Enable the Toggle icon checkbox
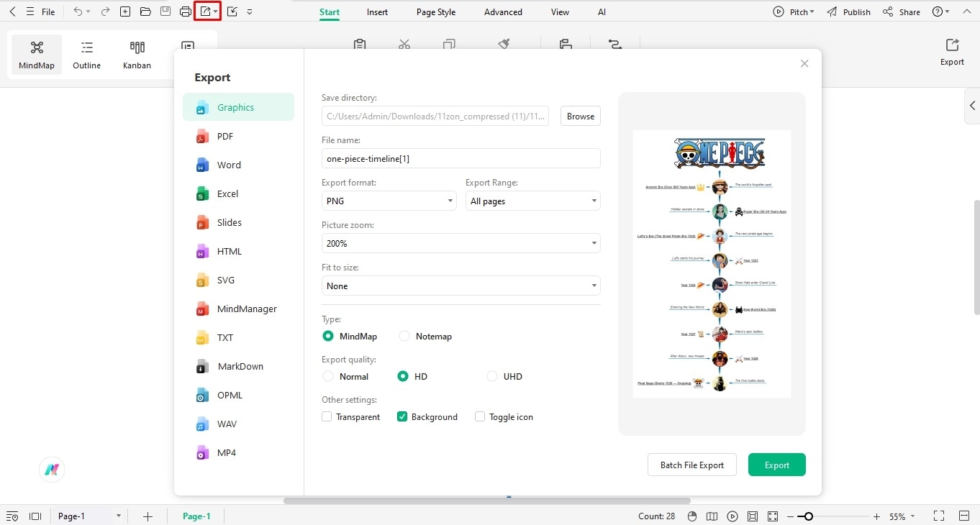Viewport: 980px width, 525px height. [480, 416]
